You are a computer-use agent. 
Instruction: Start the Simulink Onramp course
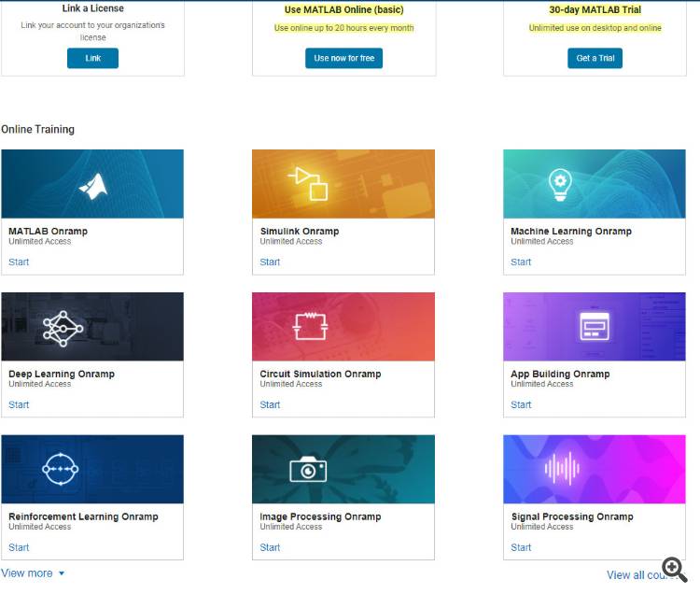(x=270, y=262)
